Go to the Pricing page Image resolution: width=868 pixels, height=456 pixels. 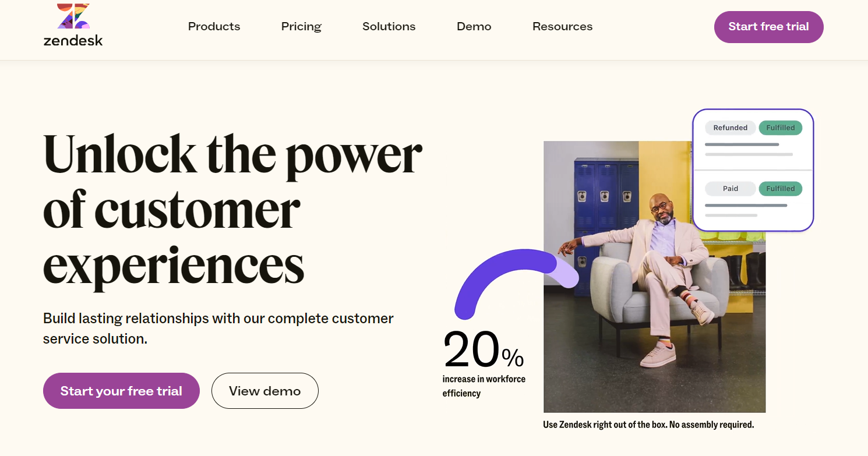click(x=301, y=27)
